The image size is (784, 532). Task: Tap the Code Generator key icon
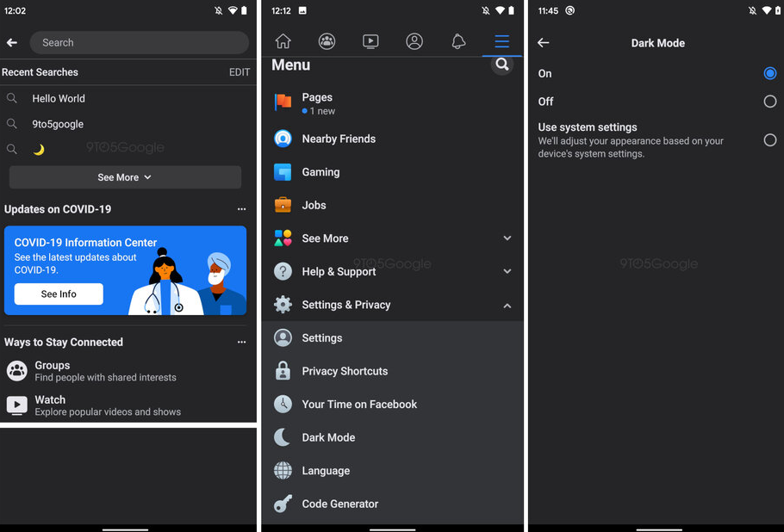pos(283,504)
